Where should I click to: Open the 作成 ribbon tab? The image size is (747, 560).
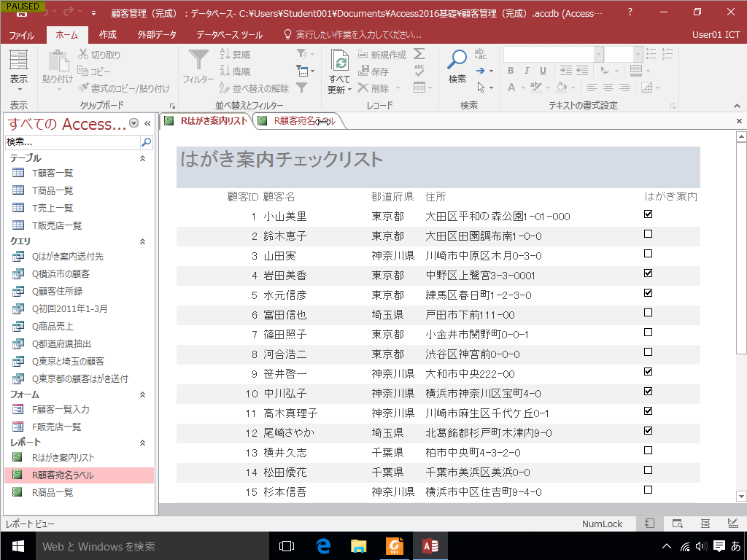pos(107,34)
